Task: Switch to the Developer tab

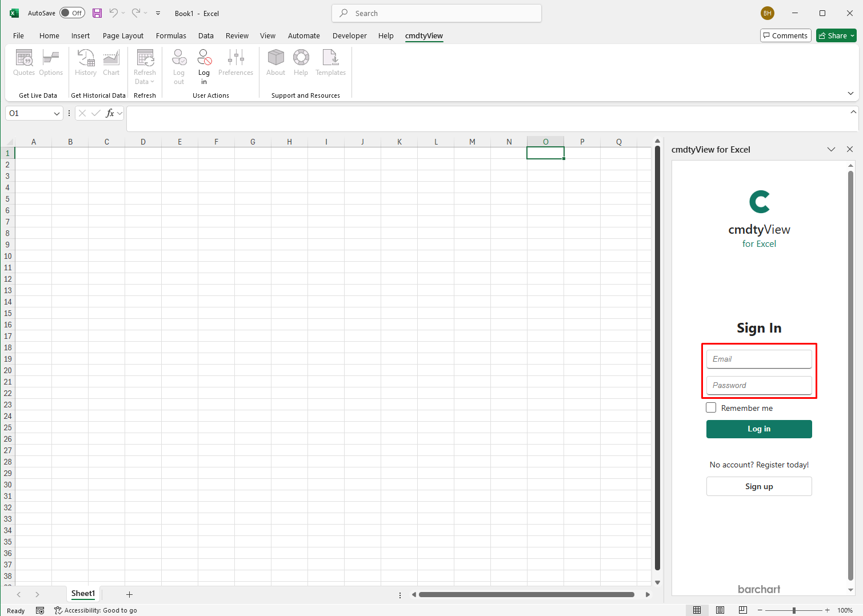Action: point(350,35)
